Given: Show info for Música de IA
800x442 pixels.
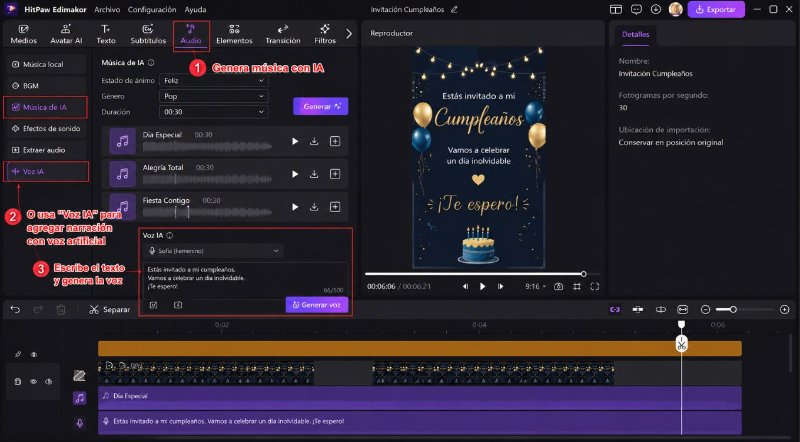Looking at the screenshot, I should (x=151, y=63).
